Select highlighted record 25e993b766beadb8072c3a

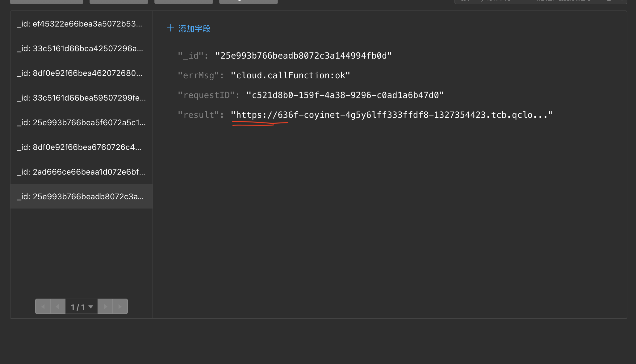tap(80, 197)
